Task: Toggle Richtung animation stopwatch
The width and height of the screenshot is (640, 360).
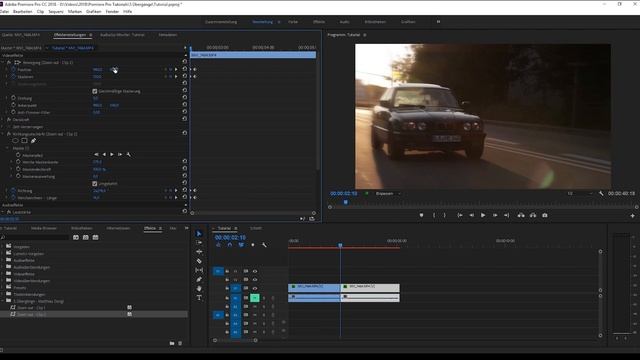Action: 13,191
